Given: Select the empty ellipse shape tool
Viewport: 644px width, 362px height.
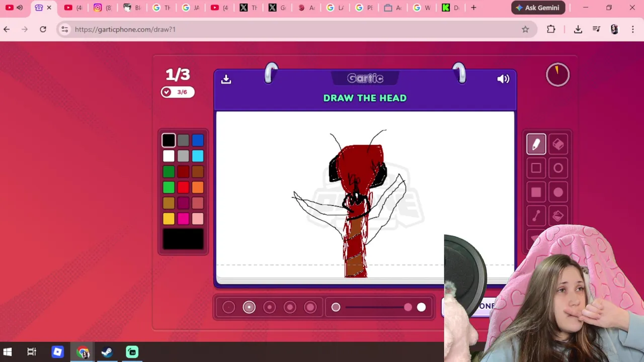Looking at the screenshot, I should point(558,168).
